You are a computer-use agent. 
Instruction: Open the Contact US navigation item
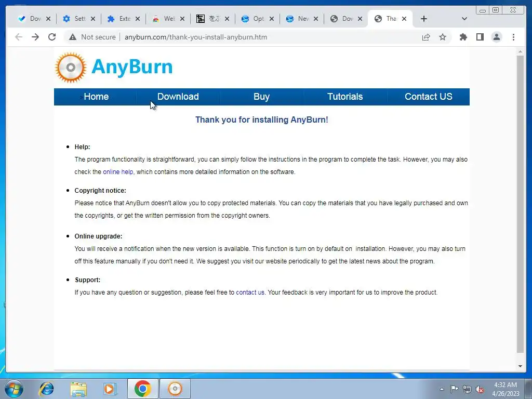(429, 97)
